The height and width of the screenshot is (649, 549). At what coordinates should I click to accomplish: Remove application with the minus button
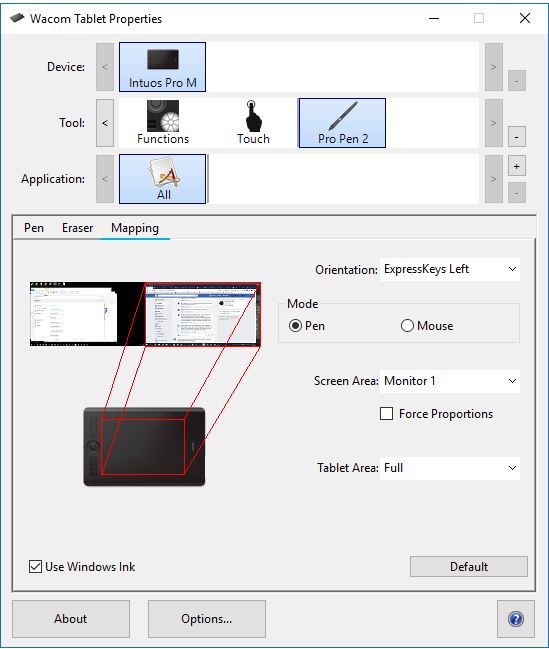517,193
